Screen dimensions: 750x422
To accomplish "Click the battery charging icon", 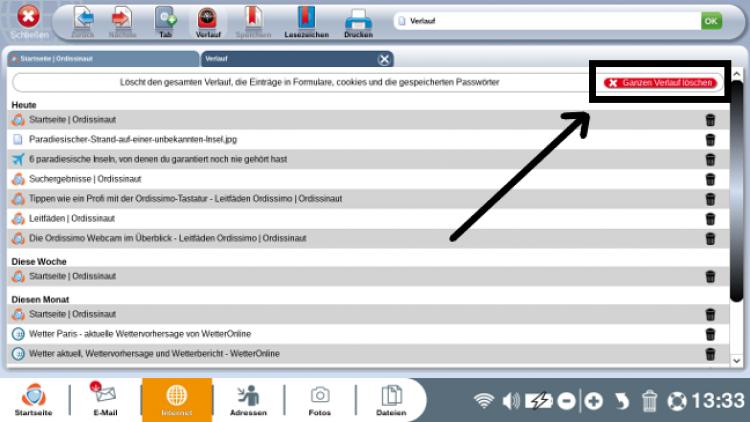I will pyautogui.click(x=539, y=401).
